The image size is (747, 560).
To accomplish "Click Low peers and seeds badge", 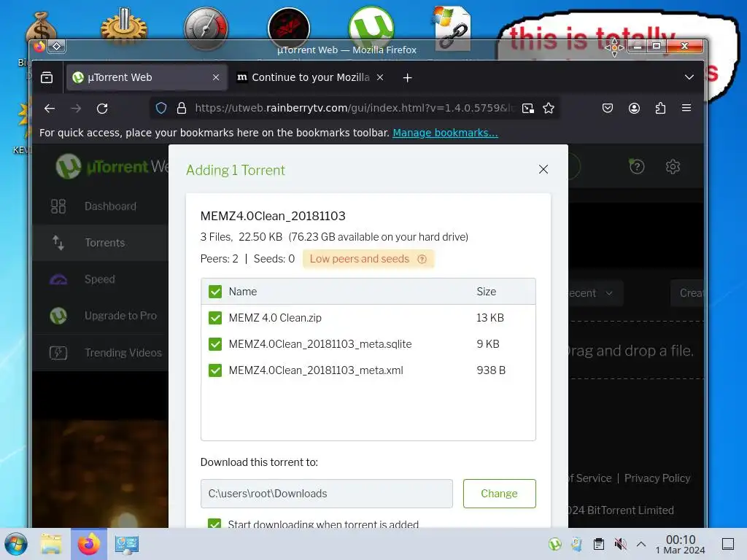I will point(368,259).
